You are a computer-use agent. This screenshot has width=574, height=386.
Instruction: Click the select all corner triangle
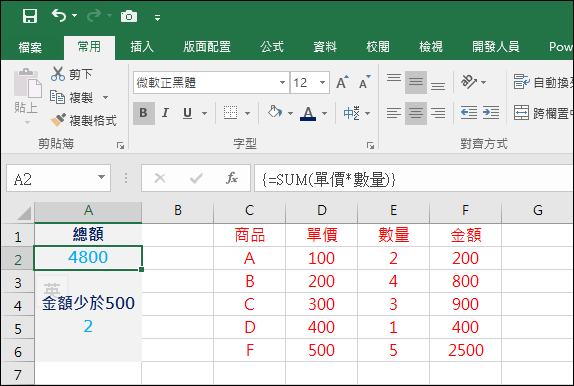(x=24, y=212)
